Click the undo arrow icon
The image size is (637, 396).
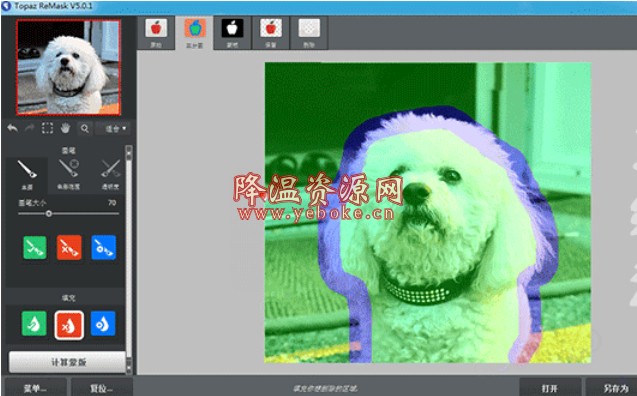pyautogui.click(x=13, y=128)
